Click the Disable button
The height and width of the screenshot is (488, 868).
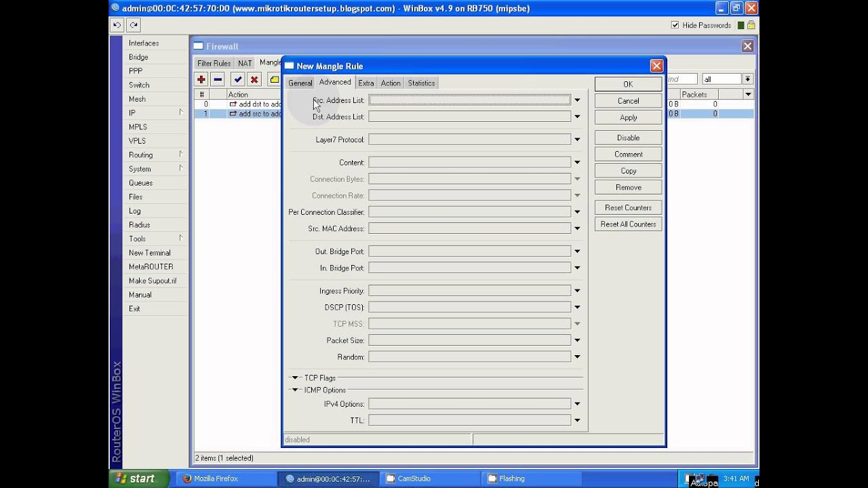click(628, 138)
